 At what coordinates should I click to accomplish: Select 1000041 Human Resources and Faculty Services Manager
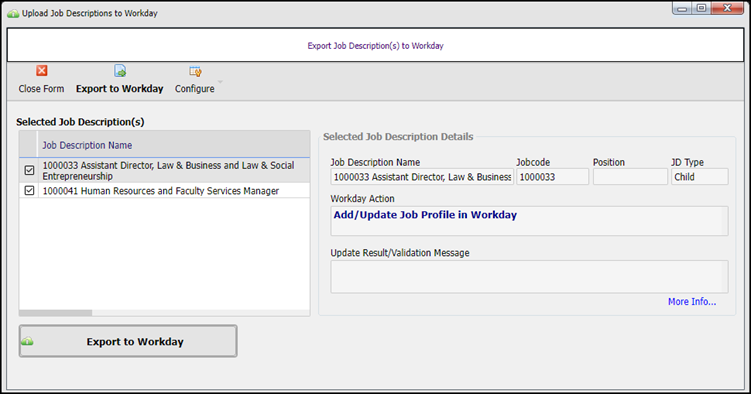coord(160,191)
